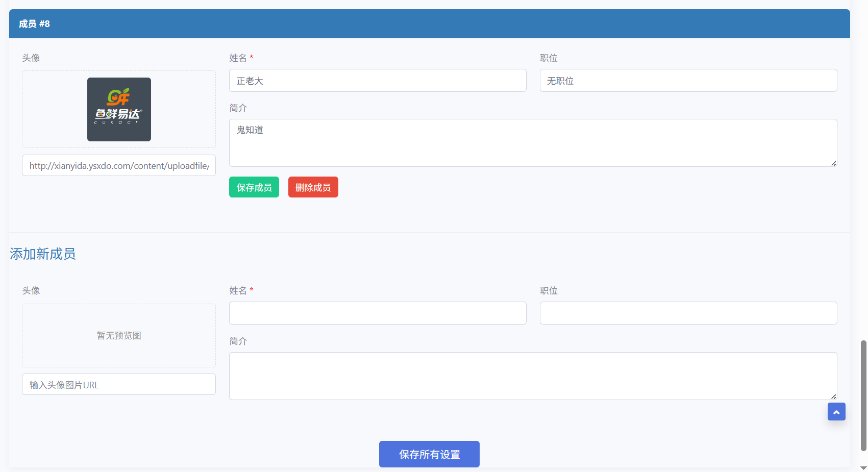Viewport: 868px width, 472px height.
Task: Click the scrollbar down arrow
Action: (x=863, y=468)
